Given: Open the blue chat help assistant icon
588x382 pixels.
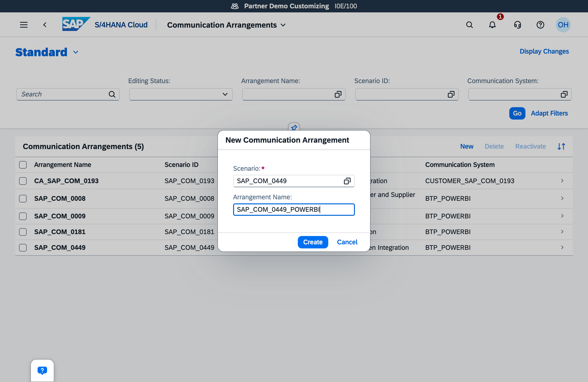Looking at the screenshot, I should (42, 370).
